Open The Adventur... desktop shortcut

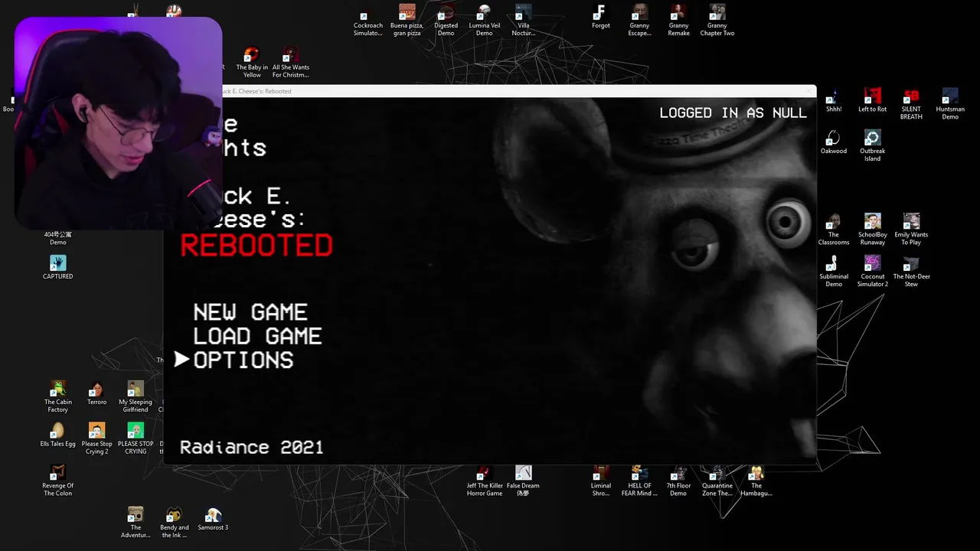pyautogui.click(x=136, y=523)
